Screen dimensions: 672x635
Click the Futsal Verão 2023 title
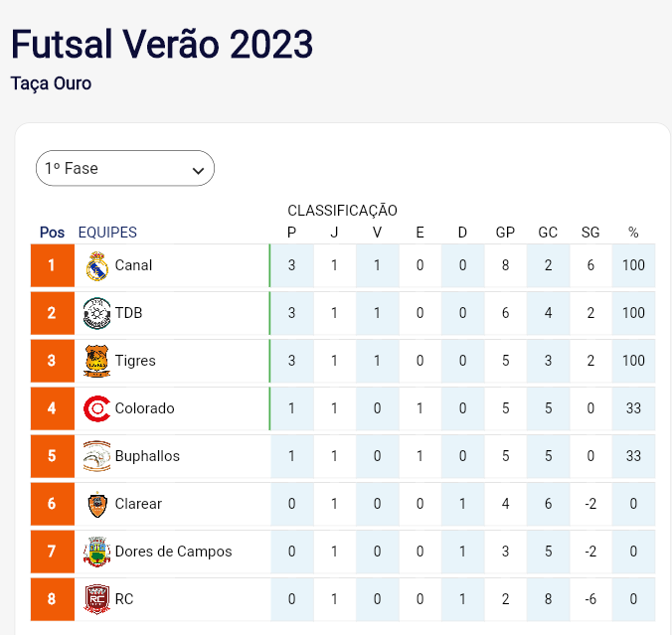[162, 44]
